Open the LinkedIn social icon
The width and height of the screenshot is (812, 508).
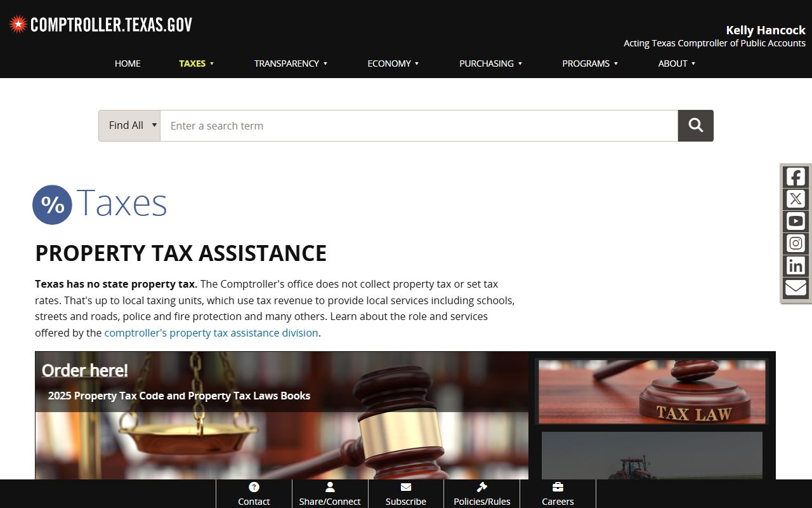(x=796, y=265)
